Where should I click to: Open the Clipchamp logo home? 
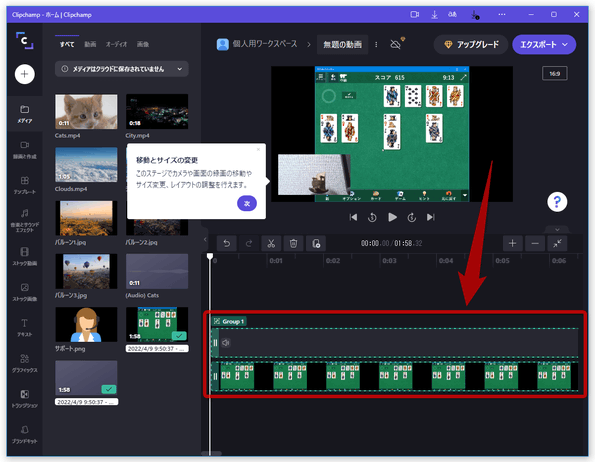point(25,41)
